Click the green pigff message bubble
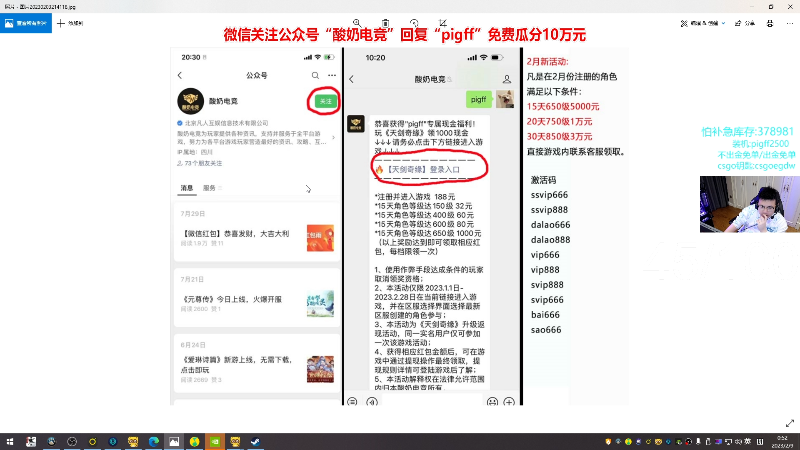800x450 pixels. [x=479, y=99]
